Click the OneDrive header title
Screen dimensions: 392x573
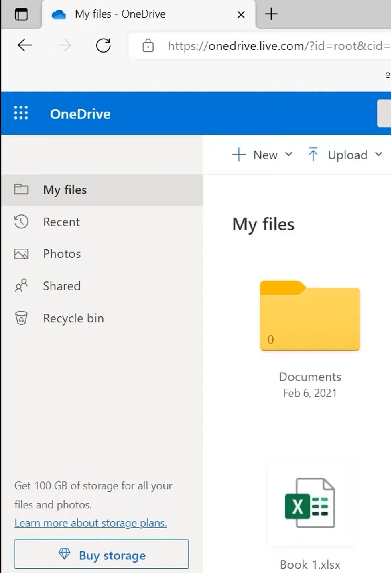[x=80, y=114]
